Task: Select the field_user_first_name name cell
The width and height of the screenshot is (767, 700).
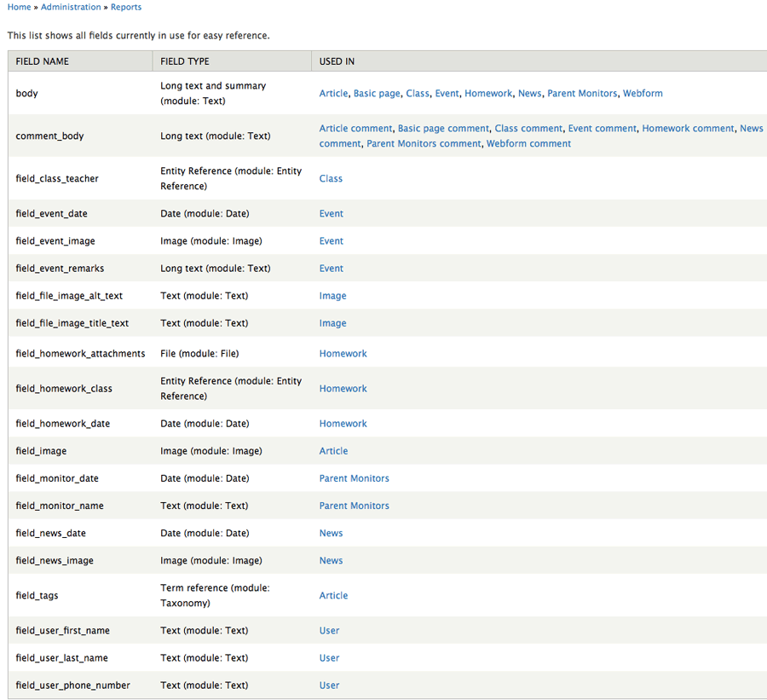Action: click(x=80, y=630)
